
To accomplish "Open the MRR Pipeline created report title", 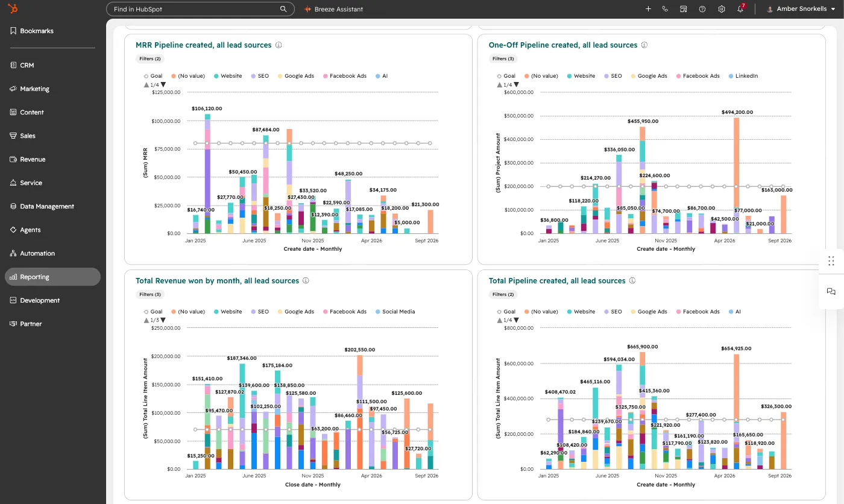I will coord(204,45).
